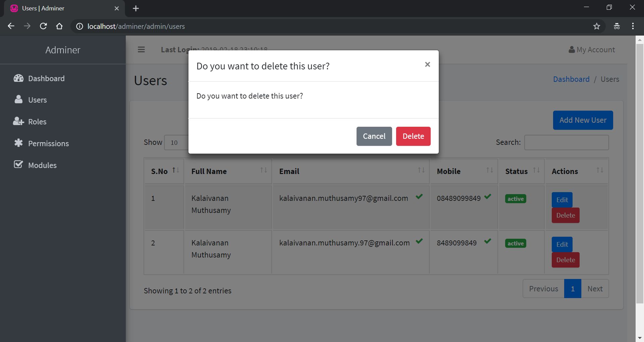Click the Dashboard breadcrumb link
The image size is (644, 342).
tap(571, 79)
